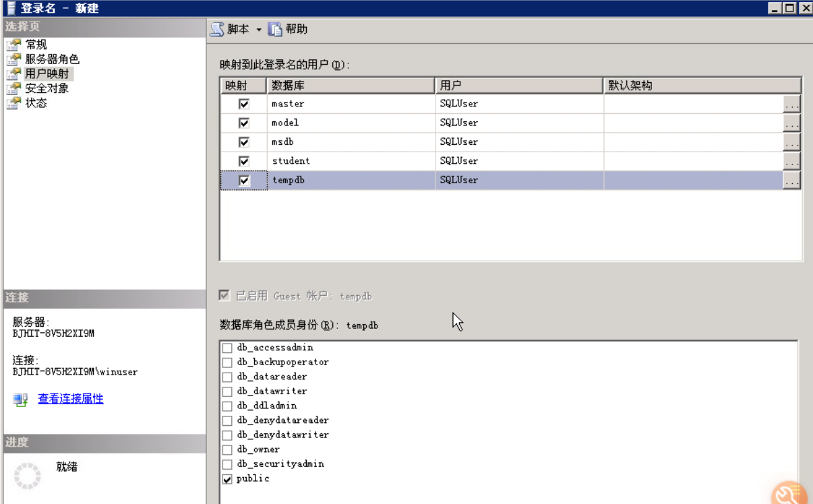Browse default schema for tempdb row
This screenshot has height=504, width=813.
791,180
